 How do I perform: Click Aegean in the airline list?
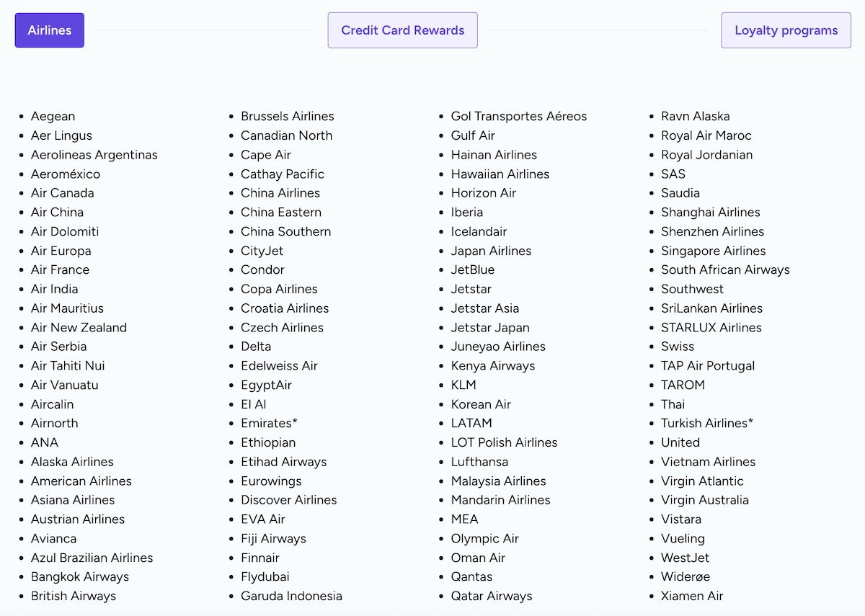coord(53,116)
